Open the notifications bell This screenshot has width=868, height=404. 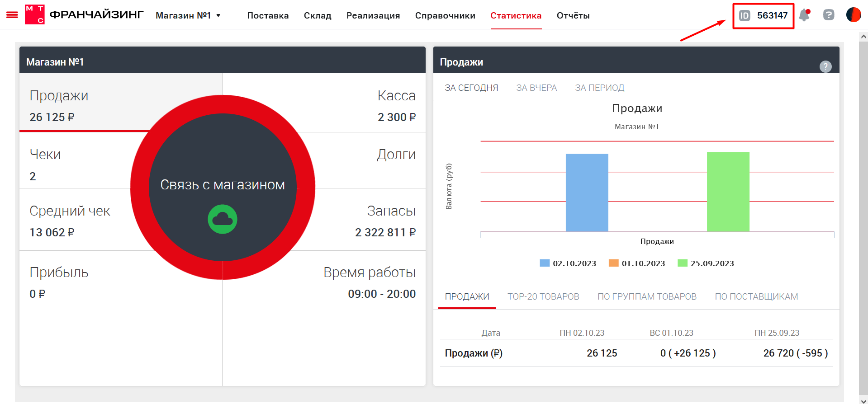click(804, 15)
